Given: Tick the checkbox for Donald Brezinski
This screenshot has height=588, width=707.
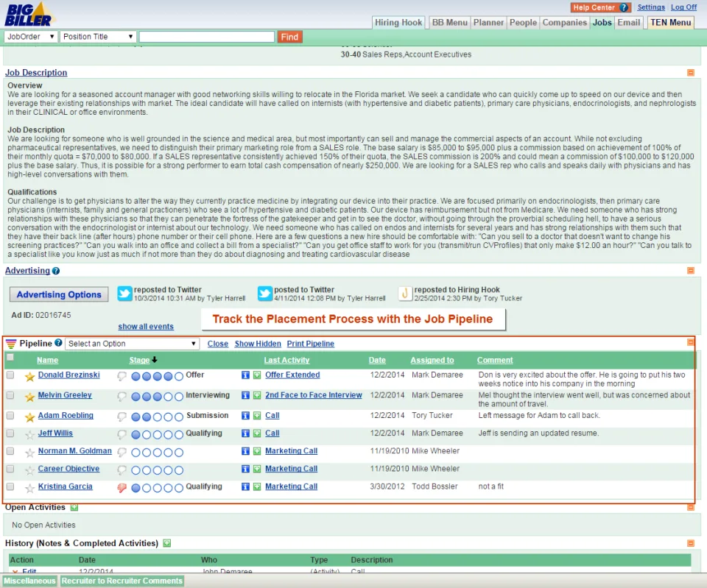Looking at the screenshot, I should click(10, 375).
